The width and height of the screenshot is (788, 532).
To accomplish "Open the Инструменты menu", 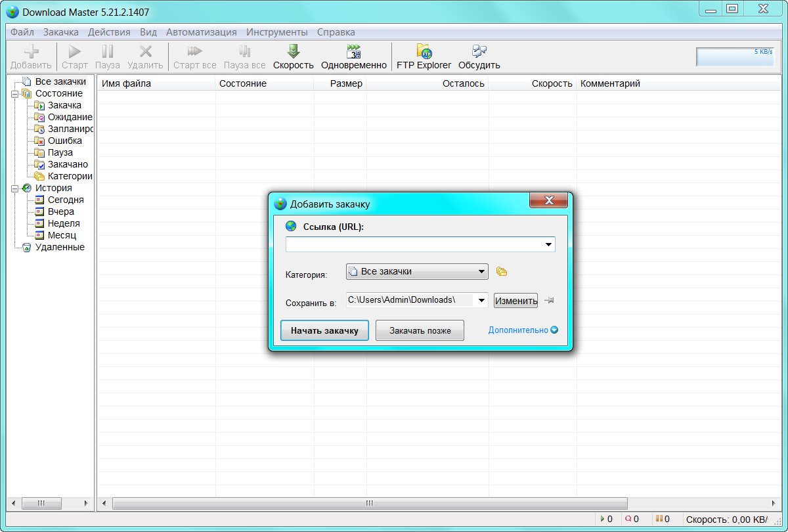I will 277,32.
